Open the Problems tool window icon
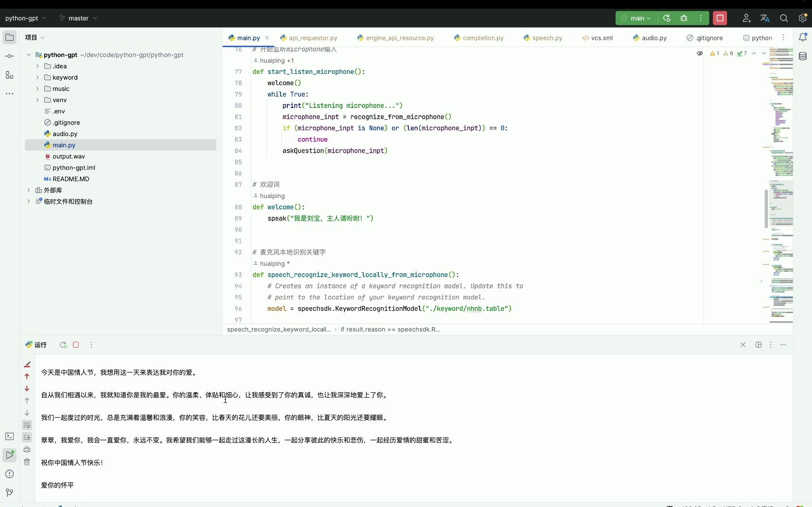 [x=9, y=474]
